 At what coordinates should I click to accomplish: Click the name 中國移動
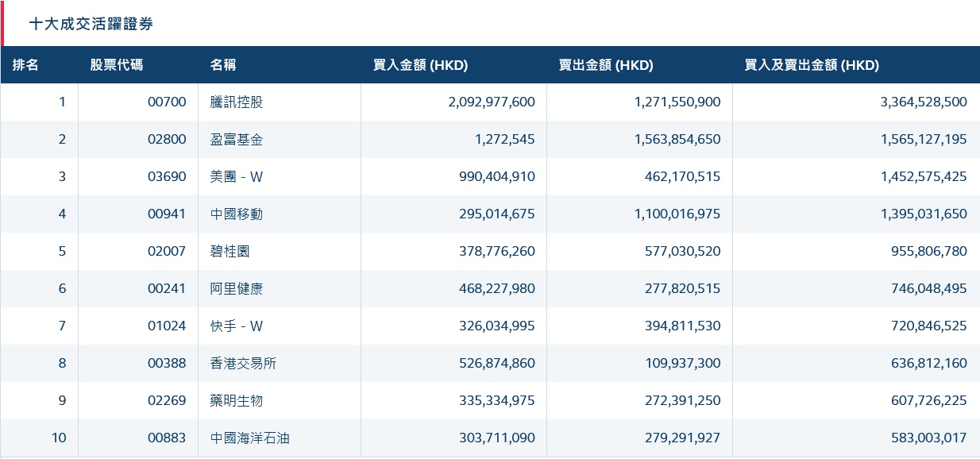[237, 214]
